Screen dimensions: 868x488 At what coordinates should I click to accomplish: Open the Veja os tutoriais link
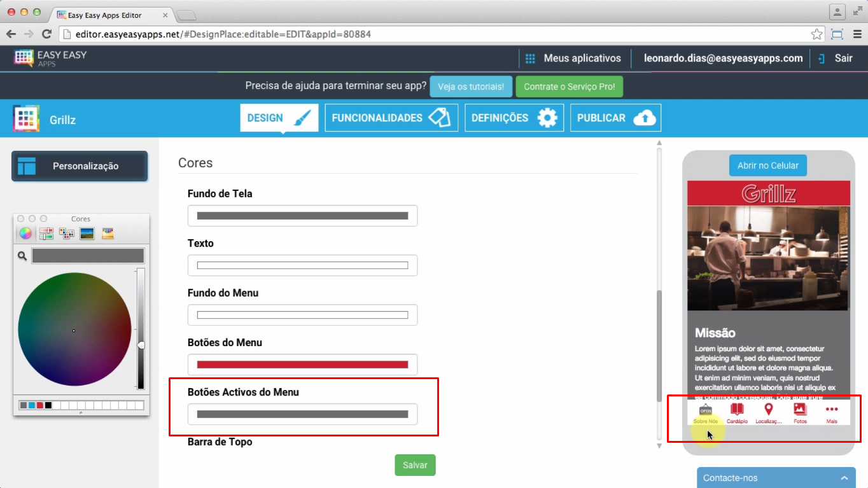click(471, 87)
